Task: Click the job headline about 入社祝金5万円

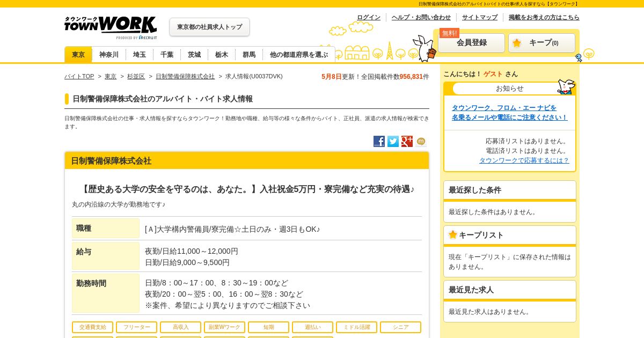Action: [x=247, y=189]
